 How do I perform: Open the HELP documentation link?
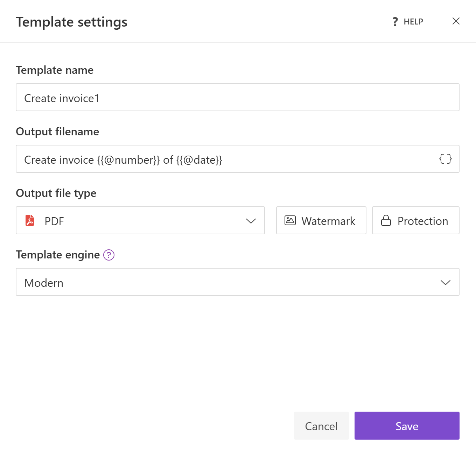(413, 21)
